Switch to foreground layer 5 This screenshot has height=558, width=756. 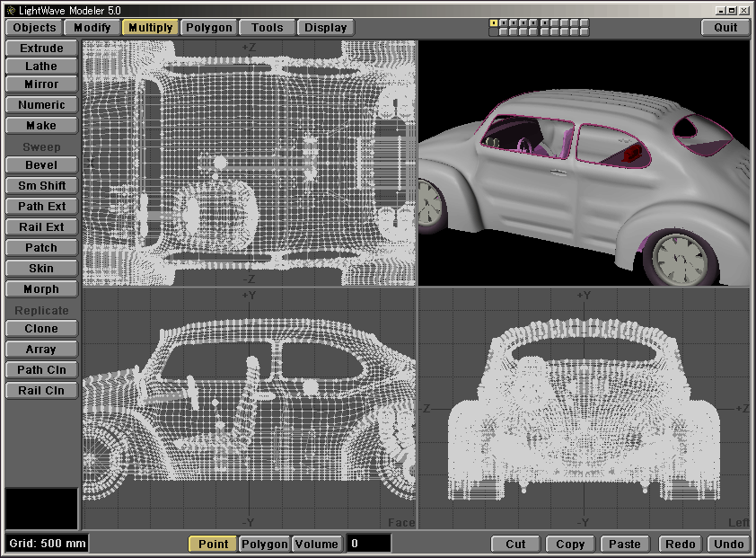point(533,22)
